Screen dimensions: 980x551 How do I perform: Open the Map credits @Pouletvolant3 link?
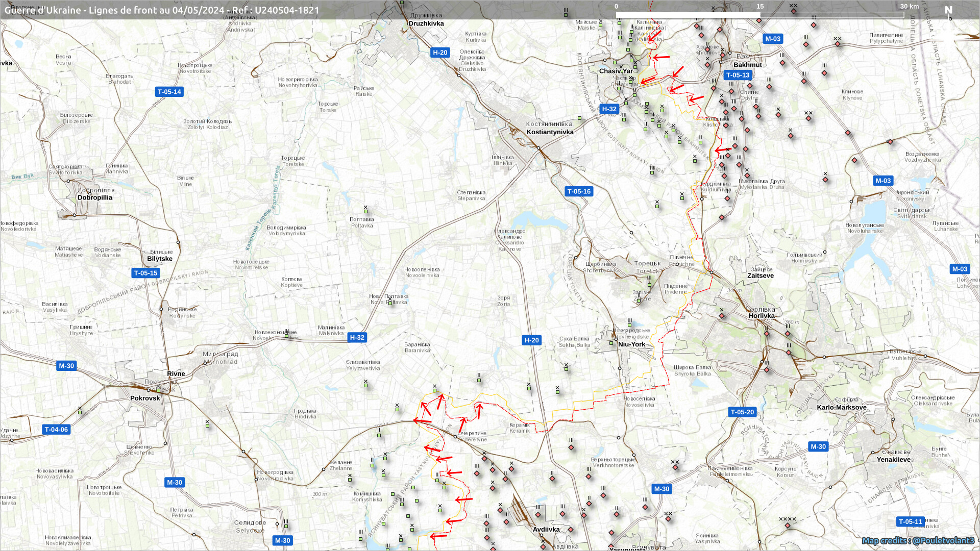coord(918,540)
